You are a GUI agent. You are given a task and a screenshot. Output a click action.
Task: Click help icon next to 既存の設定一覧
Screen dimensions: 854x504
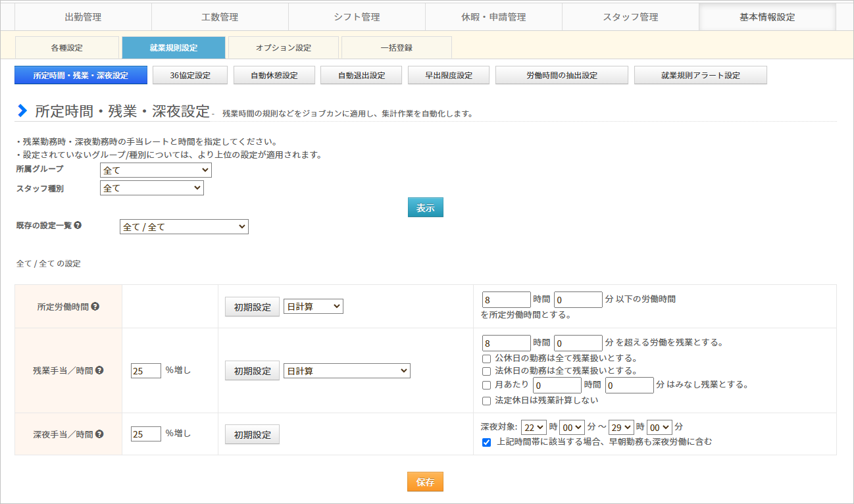click(78, 225)
